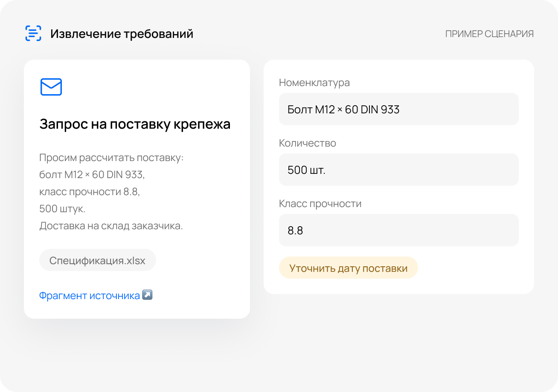Click the line Доставка на склад заказчика.

[x=111, y=226]
